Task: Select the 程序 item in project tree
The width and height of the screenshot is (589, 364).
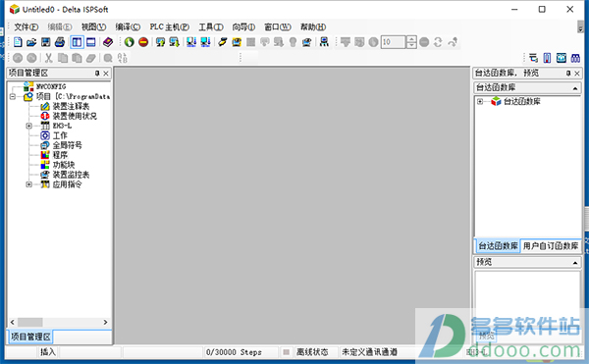Action: click(60, 155)
